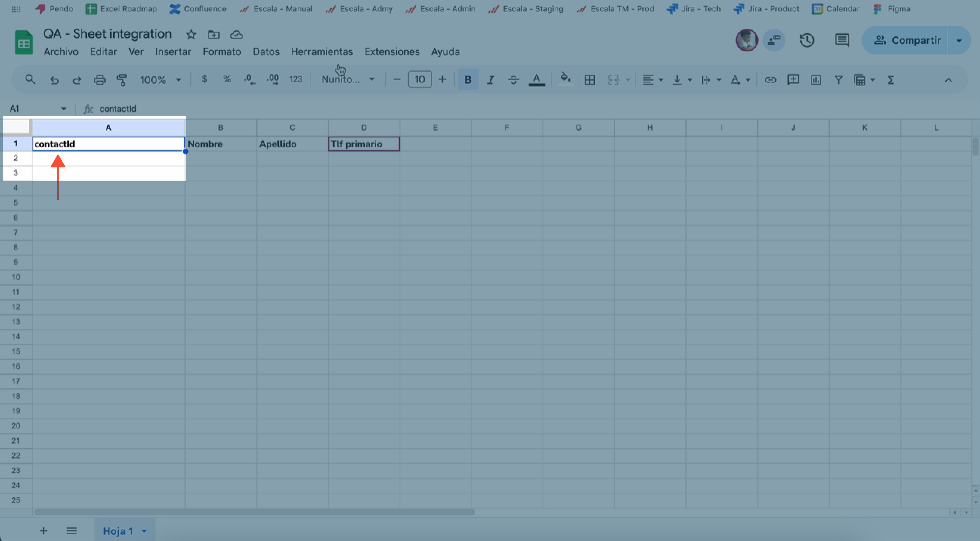Open version history clock icon
980x541 pixels.
click(x=807, y=40)
